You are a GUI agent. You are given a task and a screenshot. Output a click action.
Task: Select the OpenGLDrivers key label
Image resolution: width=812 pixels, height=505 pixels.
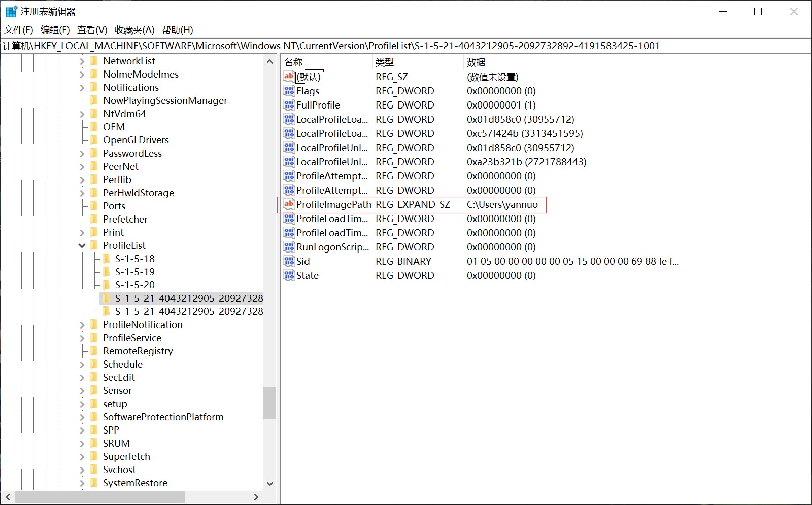[136, 140]
